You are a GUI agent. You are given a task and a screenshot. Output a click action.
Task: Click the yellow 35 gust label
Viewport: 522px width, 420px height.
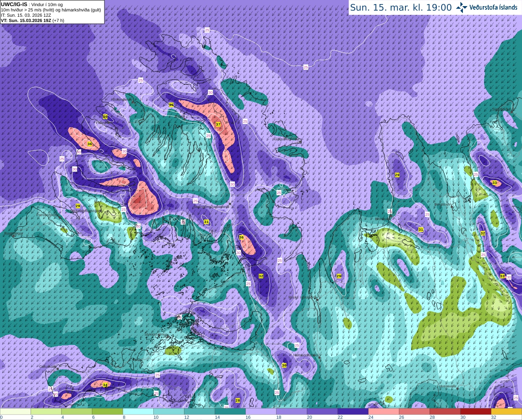(x=171, y=105)
